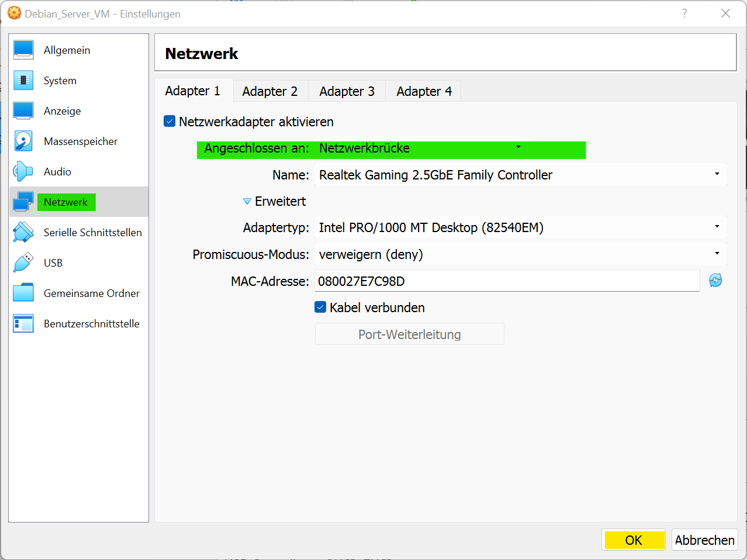747x560 pixels.
Task: Click the Netzwerk monitors icon
Action: coord(23,202)
